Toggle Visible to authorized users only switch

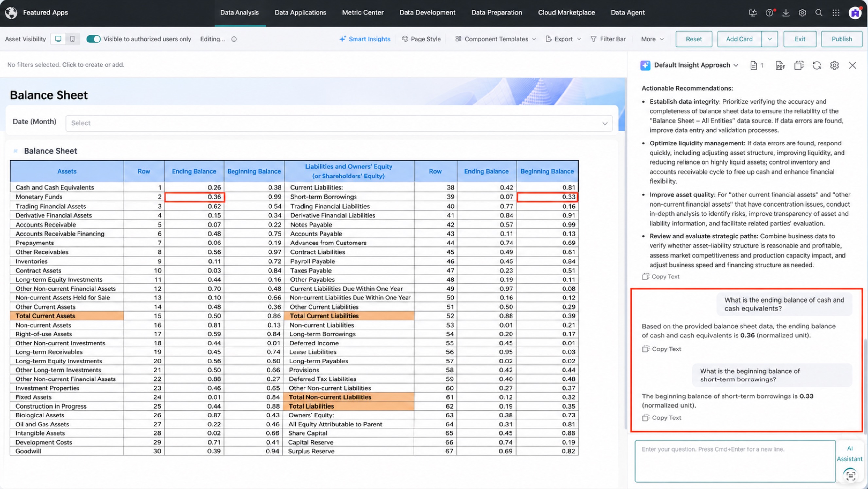pyautogui.click(x=93, y=39)
